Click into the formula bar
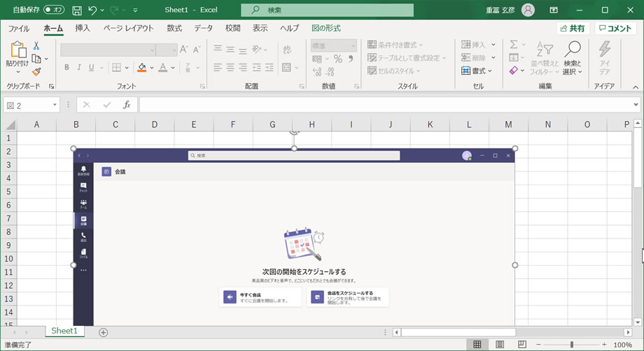This screenshot has width=644, height=351. (385, 105)
